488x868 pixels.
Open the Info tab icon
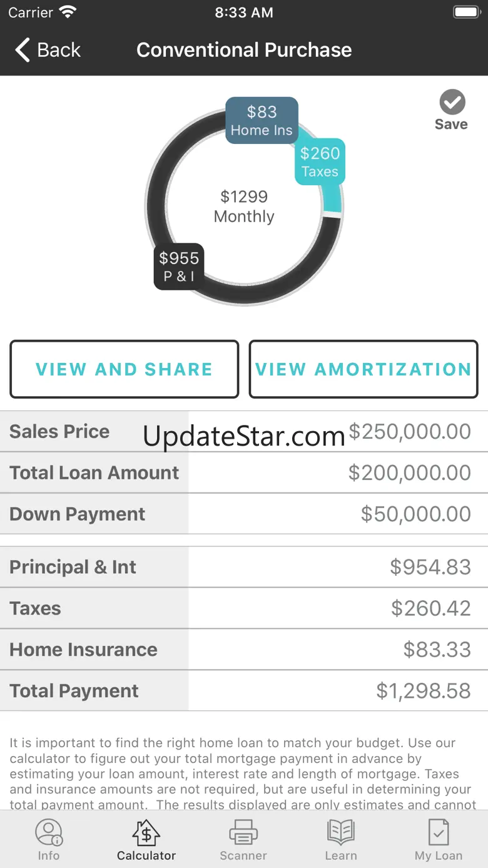tap(49, 833)
